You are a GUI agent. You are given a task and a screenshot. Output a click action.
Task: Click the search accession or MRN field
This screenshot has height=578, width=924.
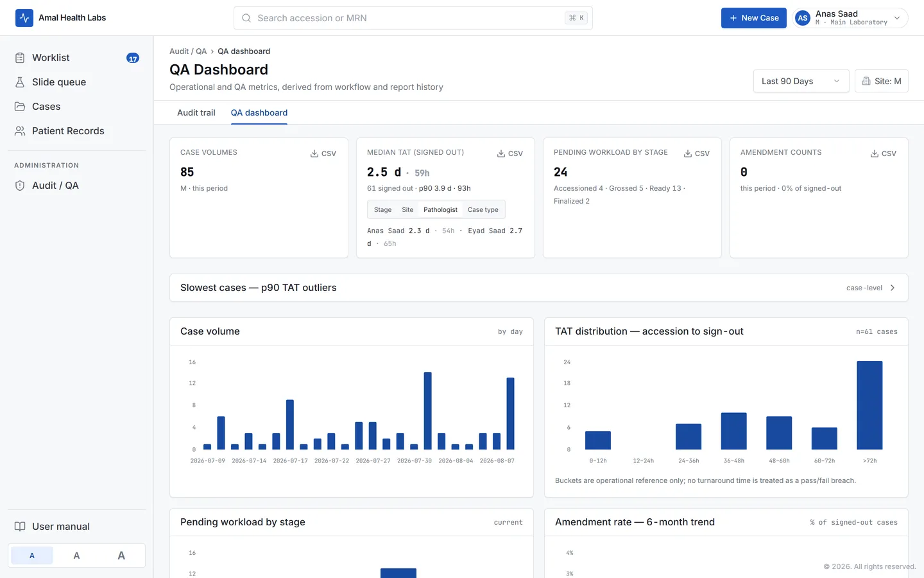click(x=413, y=18)
